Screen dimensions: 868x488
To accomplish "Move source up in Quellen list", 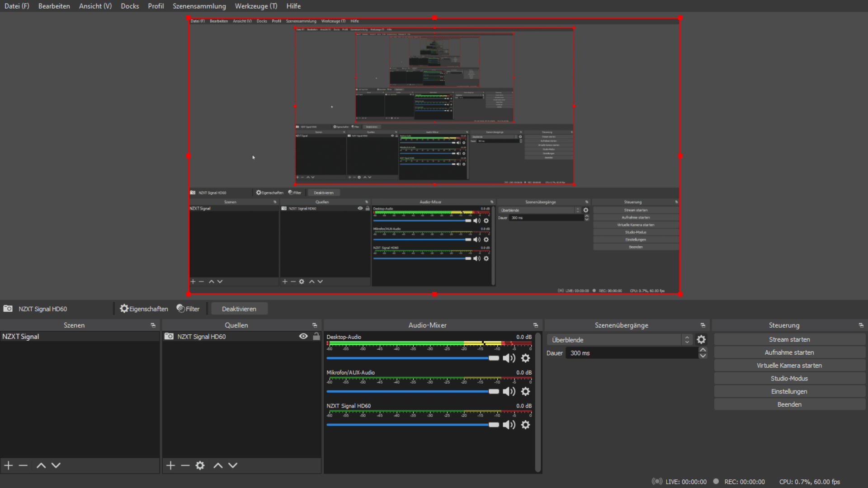I will coord(218,465).
